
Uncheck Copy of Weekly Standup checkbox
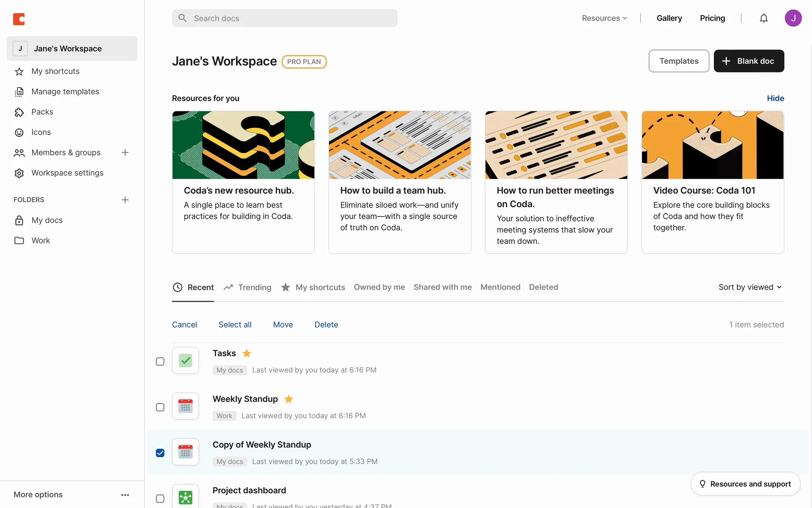point(160,453)
